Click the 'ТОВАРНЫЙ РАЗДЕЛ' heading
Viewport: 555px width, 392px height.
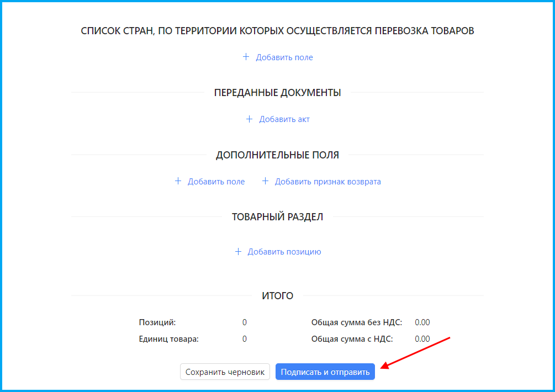click(x=277, y=217)
